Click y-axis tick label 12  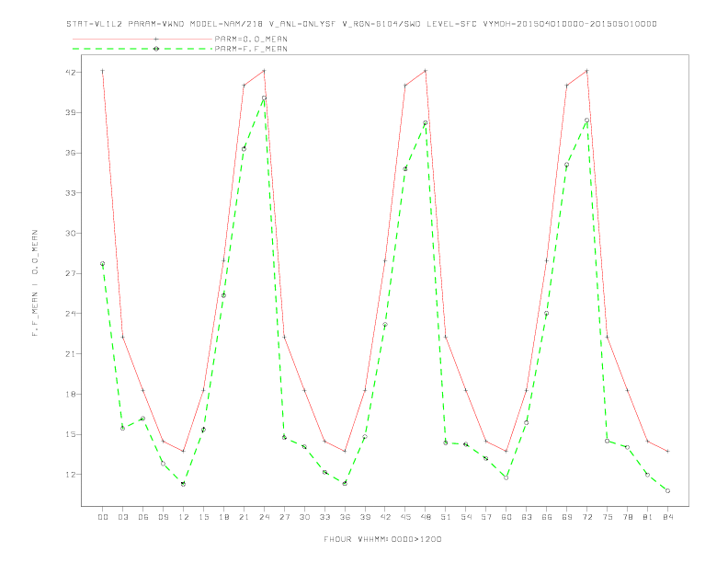point(71,475)
